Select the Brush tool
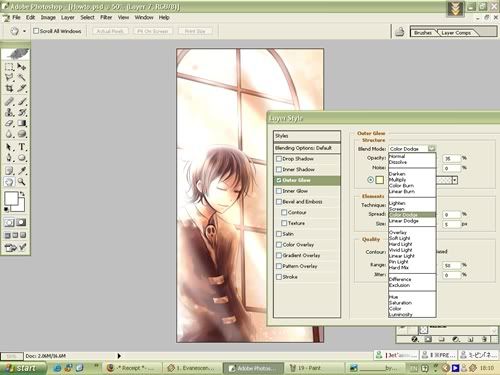 22,102
